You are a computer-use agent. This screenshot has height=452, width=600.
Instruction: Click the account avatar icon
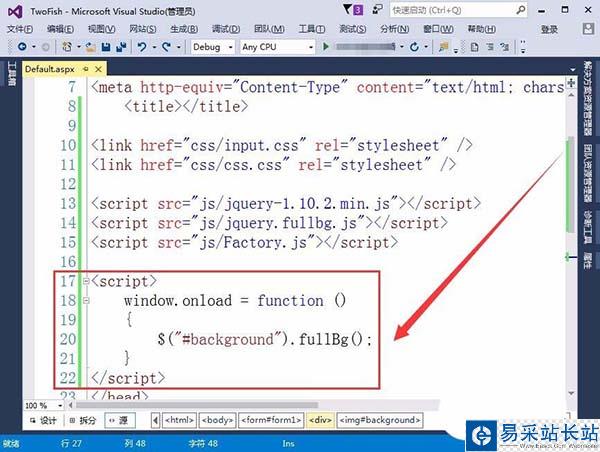pyautogui.click(x=588, y=29)
